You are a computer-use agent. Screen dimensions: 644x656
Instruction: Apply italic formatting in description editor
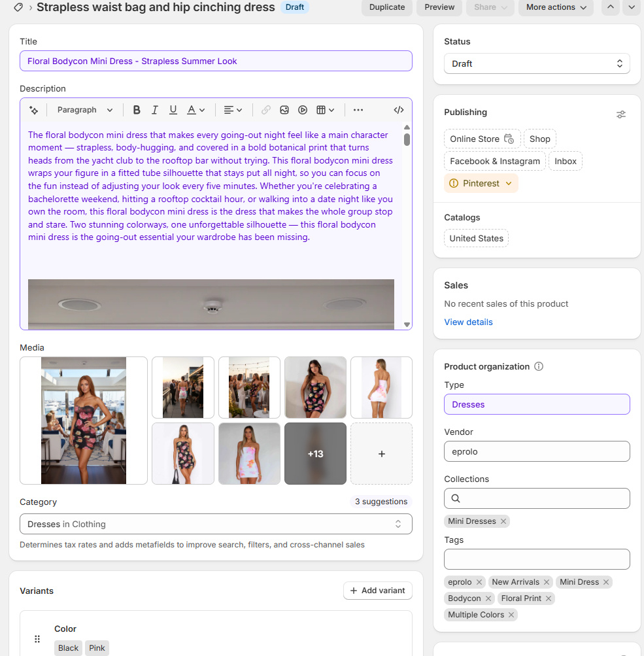(x=155, y=110)
